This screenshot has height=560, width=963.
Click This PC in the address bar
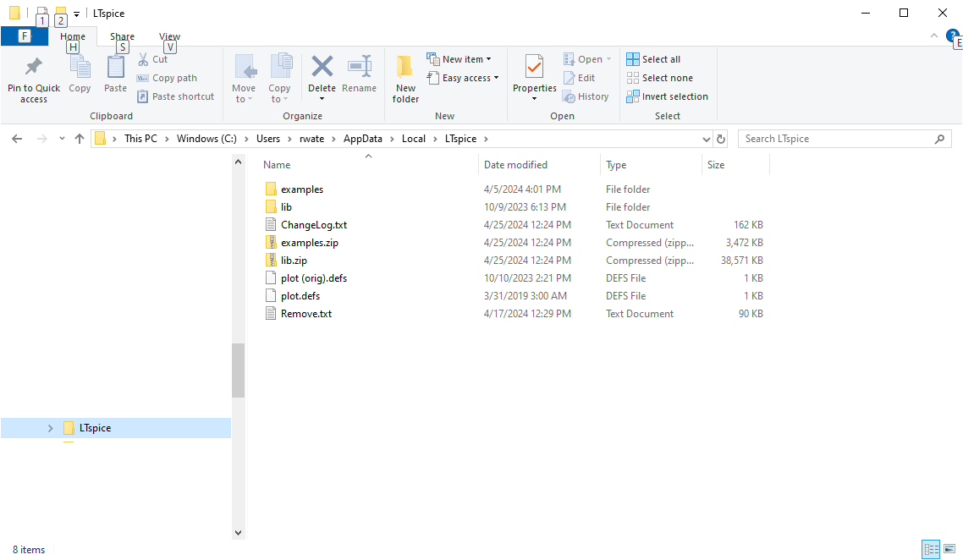click(140, 139)
